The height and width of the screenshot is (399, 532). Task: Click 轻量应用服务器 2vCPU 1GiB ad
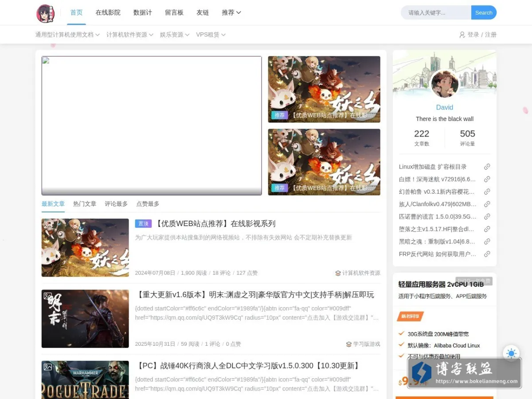click(445, 336)
